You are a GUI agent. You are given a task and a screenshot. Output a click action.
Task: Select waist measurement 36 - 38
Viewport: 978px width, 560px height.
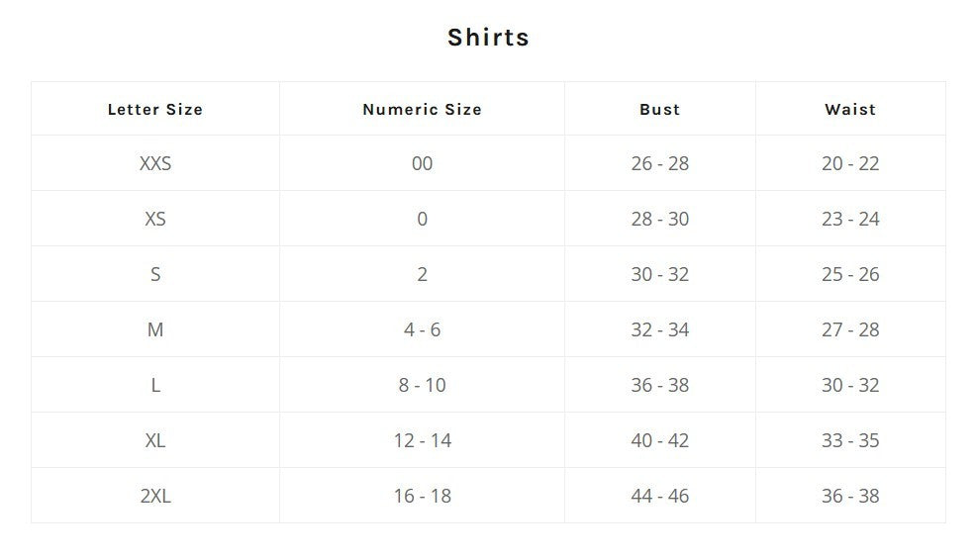[x=850, y=496]
